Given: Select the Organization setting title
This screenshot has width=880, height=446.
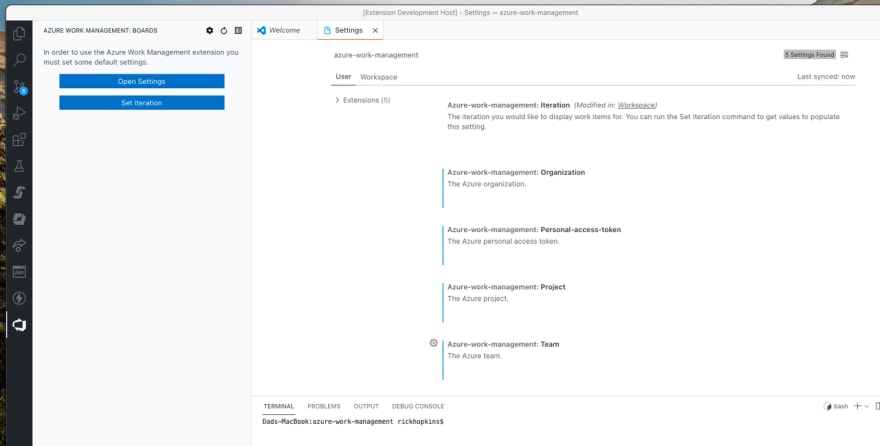Looking at the screenshot, I should point(516,172).
